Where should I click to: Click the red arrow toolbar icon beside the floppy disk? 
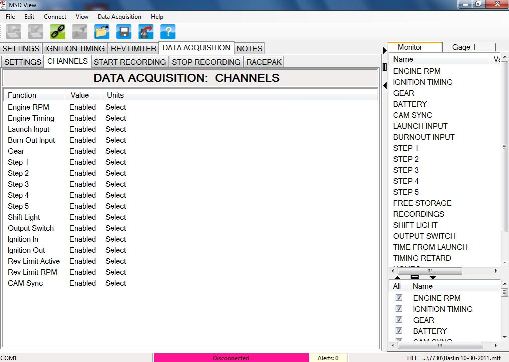coord(146,32)
